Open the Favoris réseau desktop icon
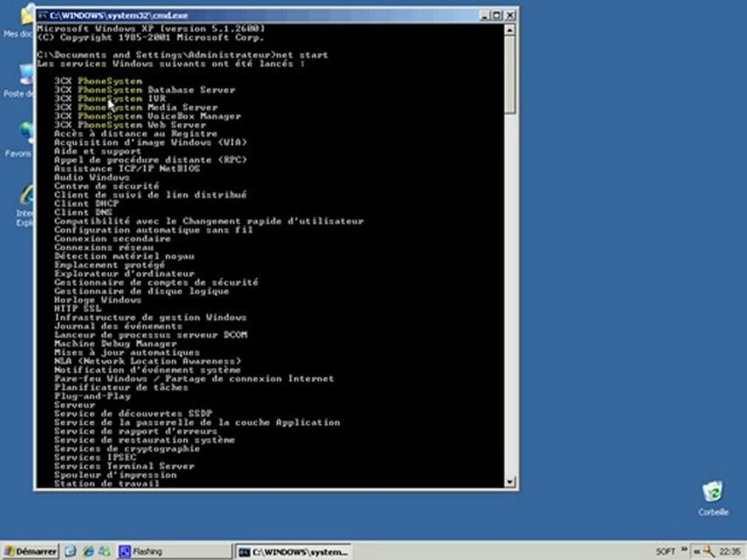Image resolution: width=747 pixels, height=560 pixels. coord(20,139)
